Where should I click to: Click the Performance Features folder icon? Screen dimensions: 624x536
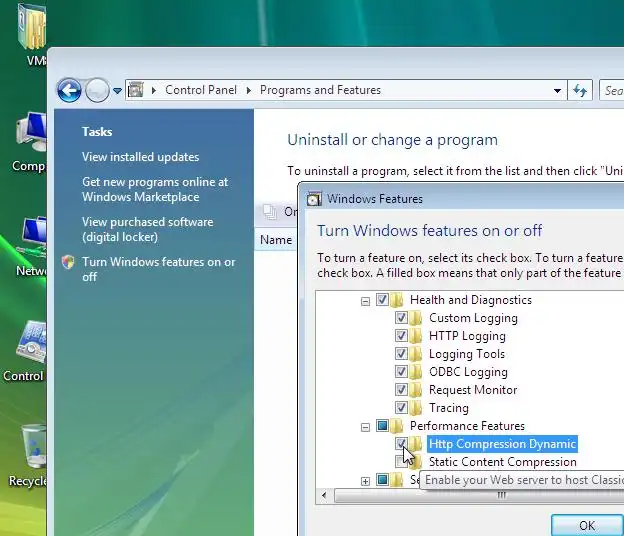coord(396,426)
